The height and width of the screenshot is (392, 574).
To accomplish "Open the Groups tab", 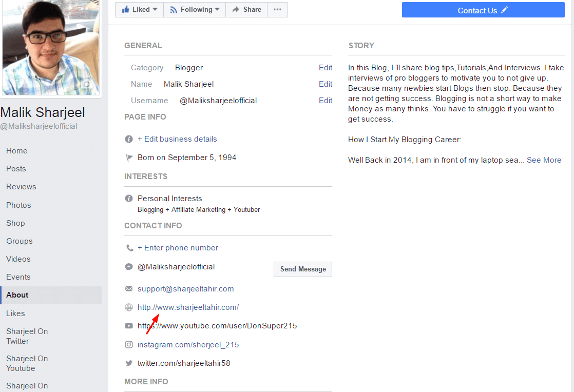I will click(20, 241).
